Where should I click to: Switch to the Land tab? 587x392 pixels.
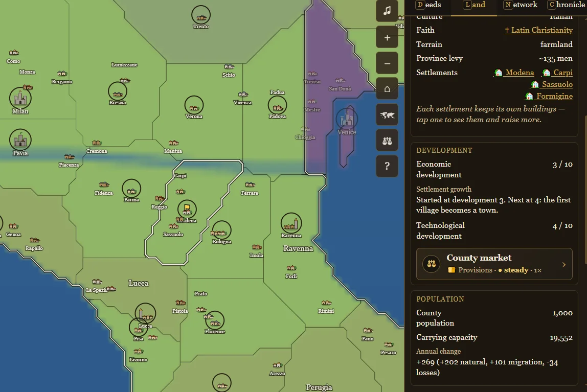click(x=474, y=5)
